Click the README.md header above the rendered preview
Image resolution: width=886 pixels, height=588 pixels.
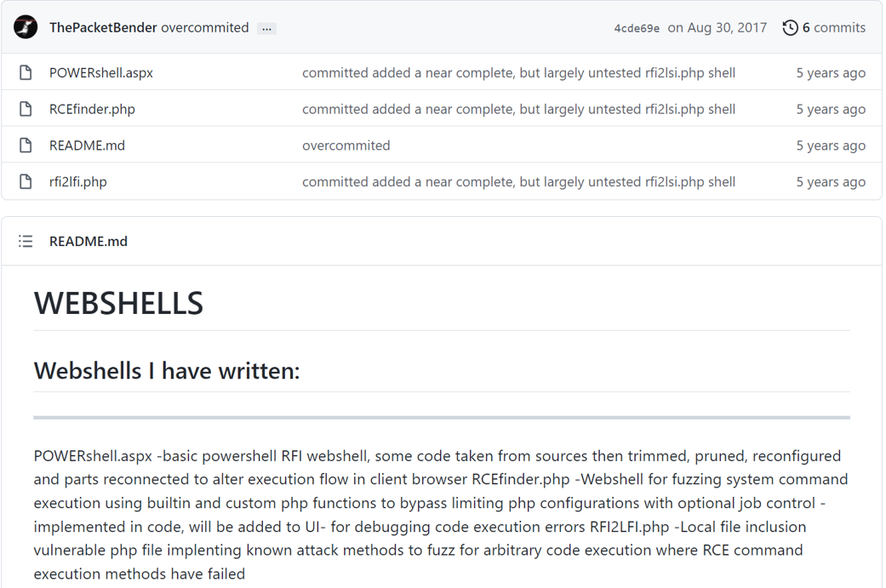89,241
